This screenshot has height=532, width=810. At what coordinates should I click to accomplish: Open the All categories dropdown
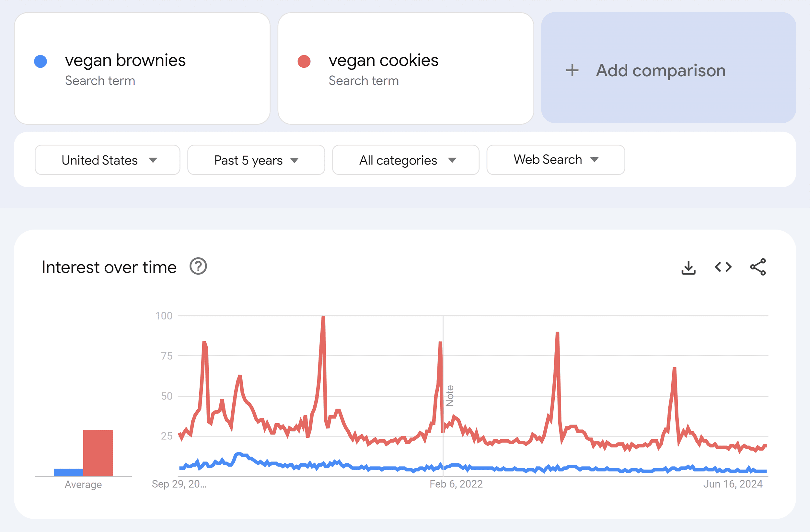[x=405, y=160]
